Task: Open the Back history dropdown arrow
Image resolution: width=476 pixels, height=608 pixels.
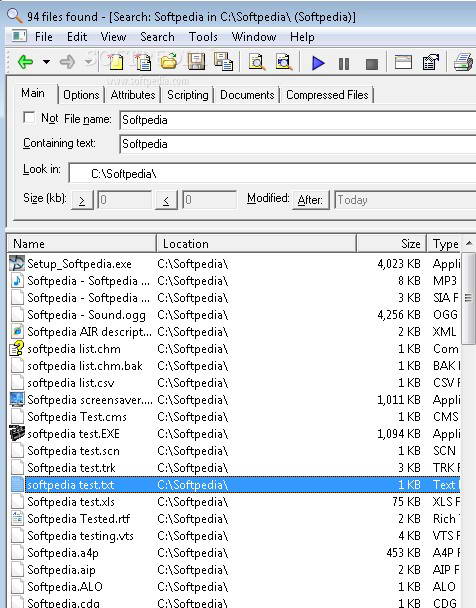Action: [46, 62]
